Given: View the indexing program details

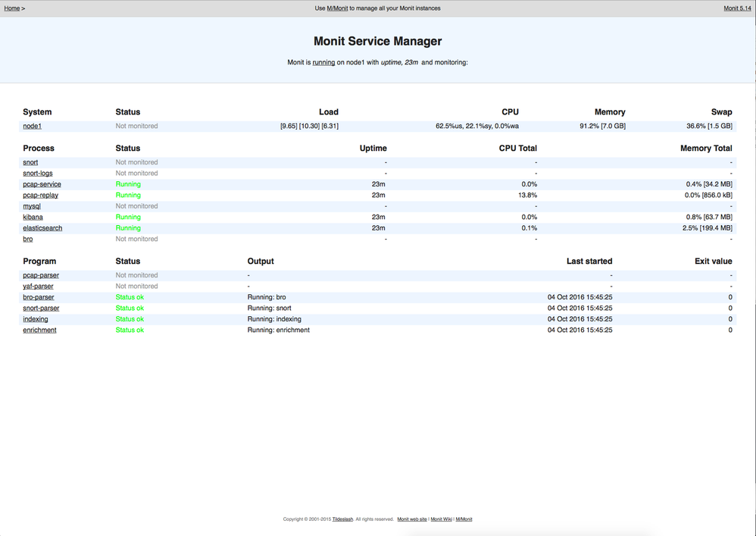Looking at the screenshot, I should coord(35,318).
